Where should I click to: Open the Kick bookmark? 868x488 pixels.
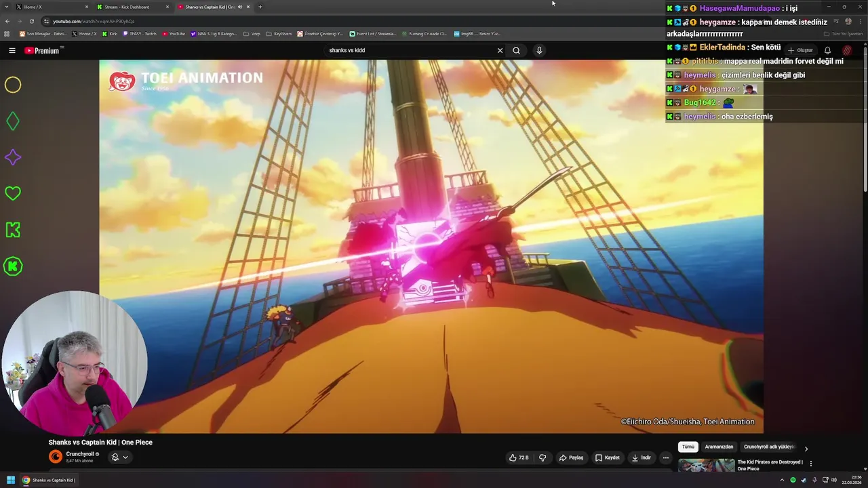point(109,33)
